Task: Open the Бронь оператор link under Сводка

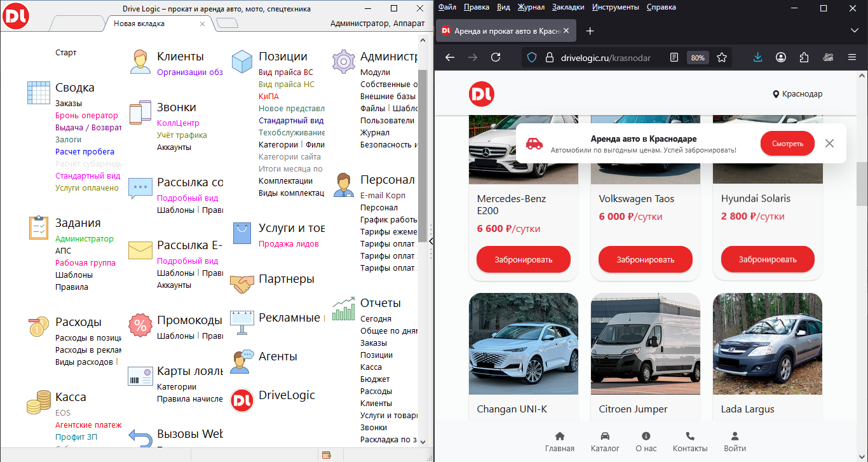Action: tap(86, 116)
